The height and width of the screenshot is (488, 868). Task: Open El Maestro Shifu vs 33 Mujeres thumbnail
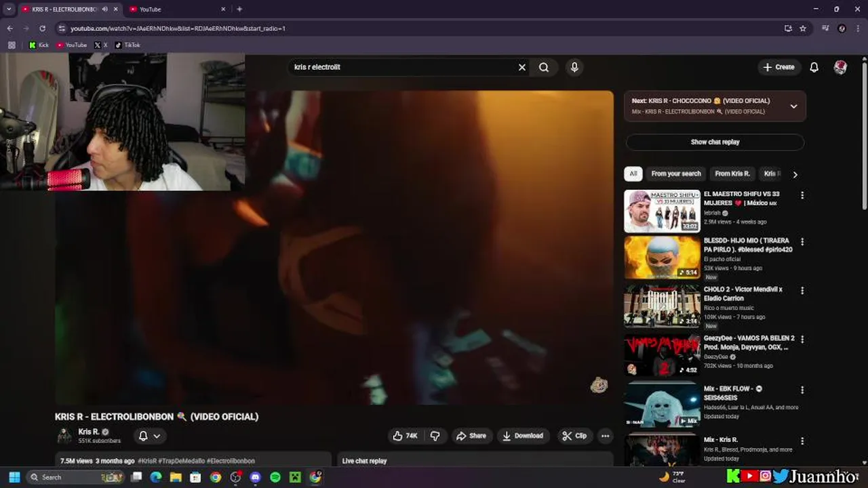tap(662, 211)
